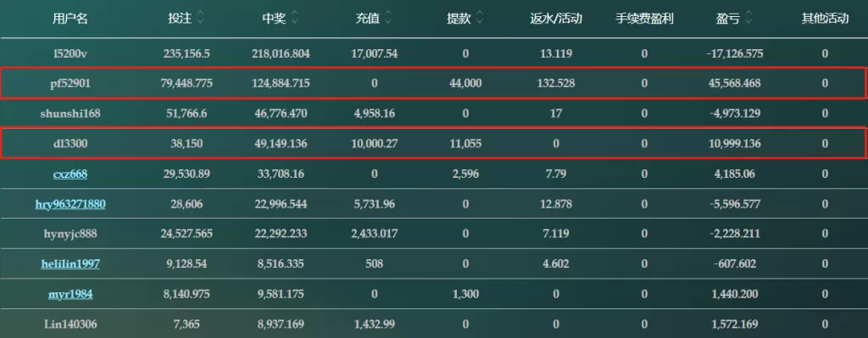The image size is (868, 338).
Task: Sort by 提款 column arrows
Action: pyautogui.click(x=480, y=19)
